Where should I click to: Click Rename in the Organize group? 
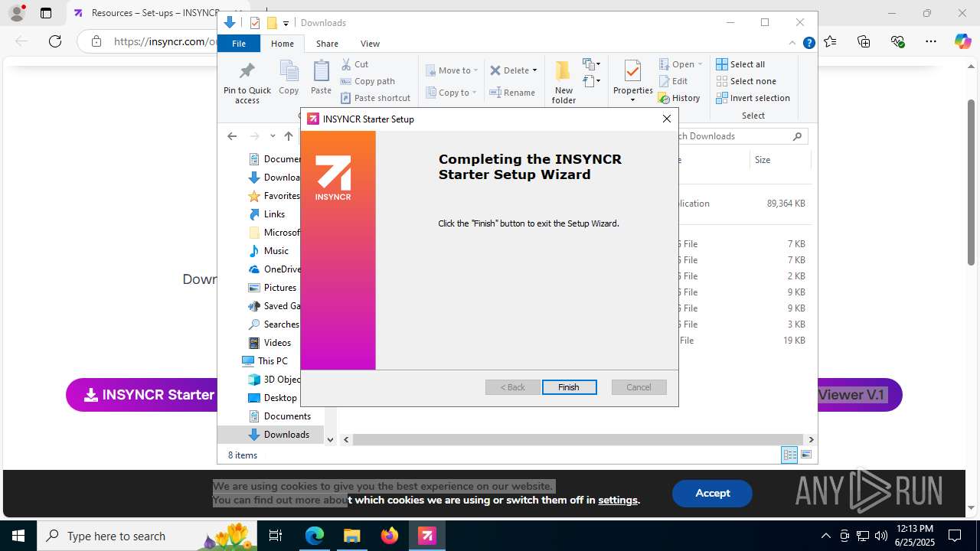click(513, 93)
